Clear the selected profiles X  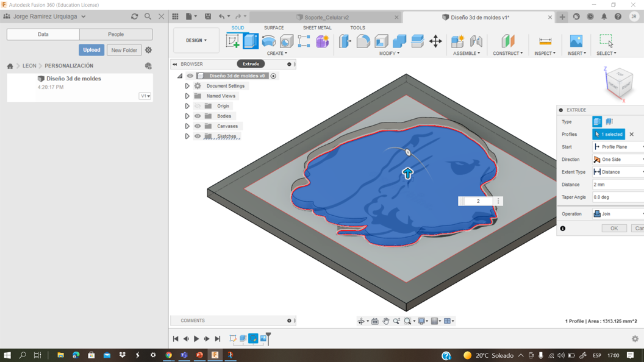tap(632, 134)
